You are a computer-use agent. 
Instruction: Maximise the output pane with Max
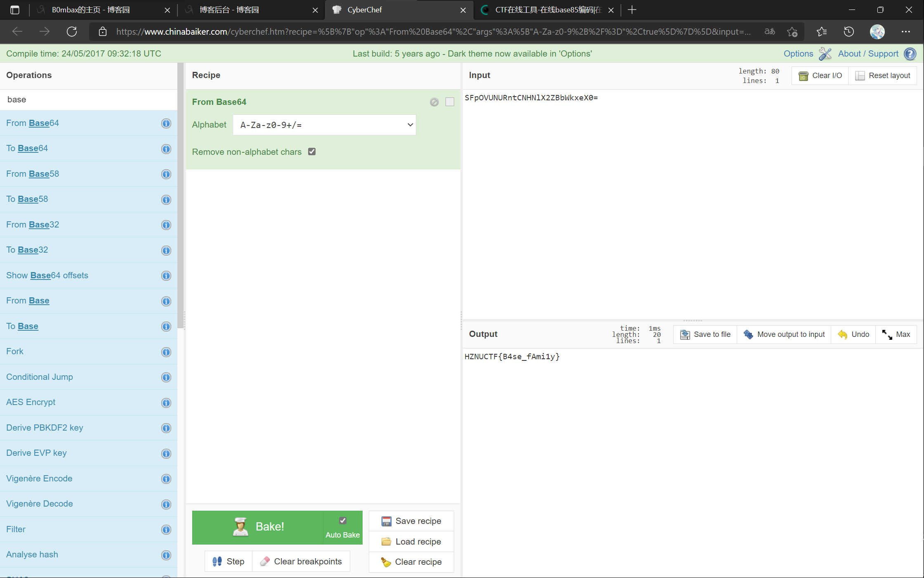896,334
